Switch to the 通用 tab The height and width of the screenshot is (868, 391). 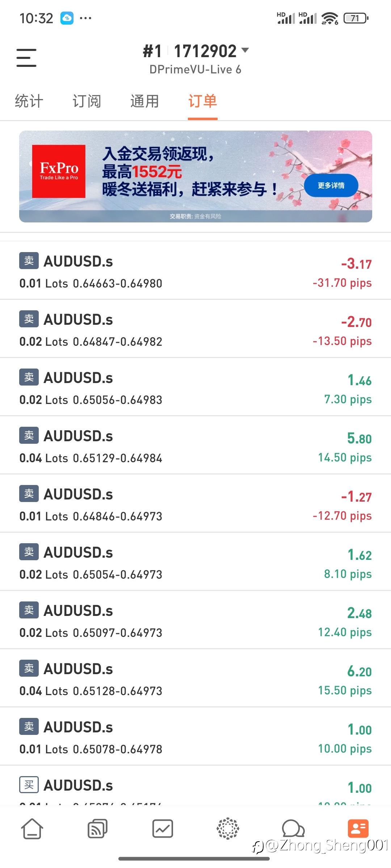pos(145,101)
